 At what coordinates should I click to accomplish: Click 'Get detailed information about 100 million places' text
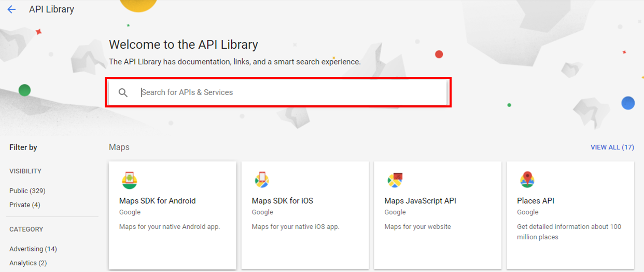point(569,232)
